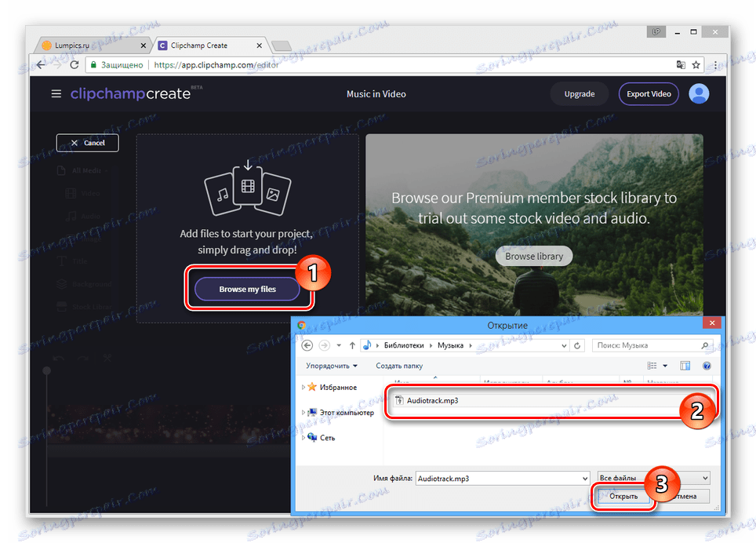The image size is (756, 543).
Task: Go up one folder level in dialog
Action: [352, 345]
